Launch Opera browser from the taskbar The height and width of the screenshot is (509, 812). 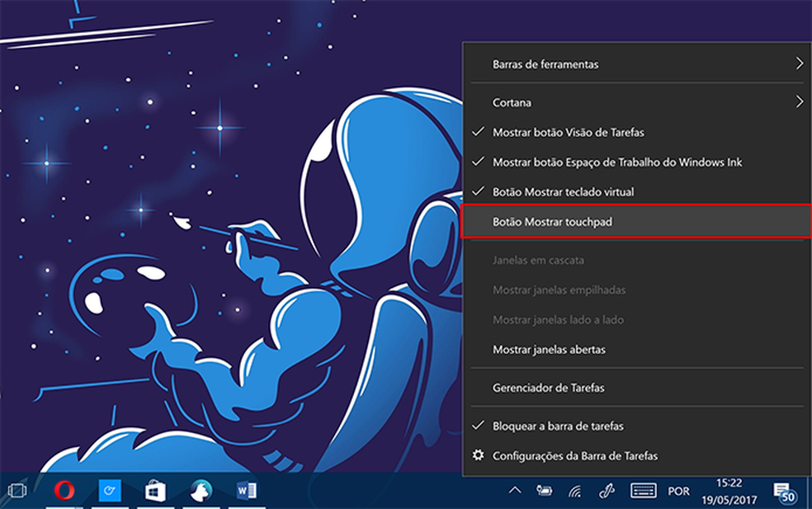coord(64,490)
